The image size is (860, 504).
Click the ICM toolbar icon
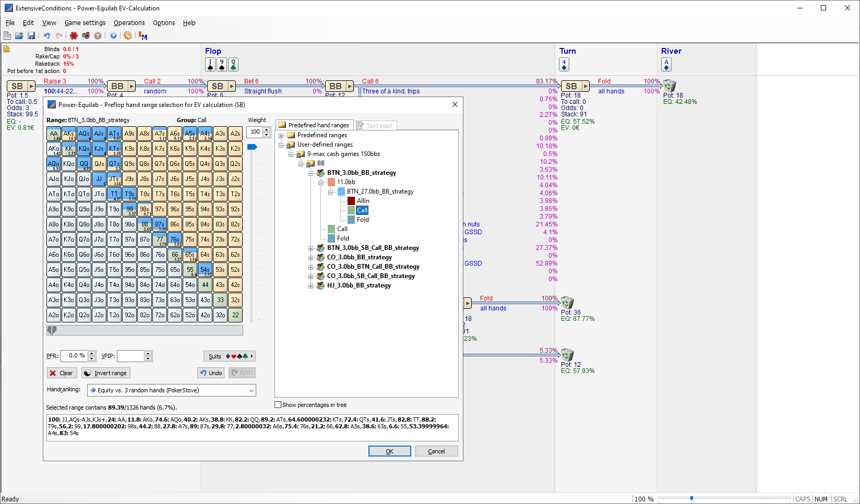[x=143, y=35]
